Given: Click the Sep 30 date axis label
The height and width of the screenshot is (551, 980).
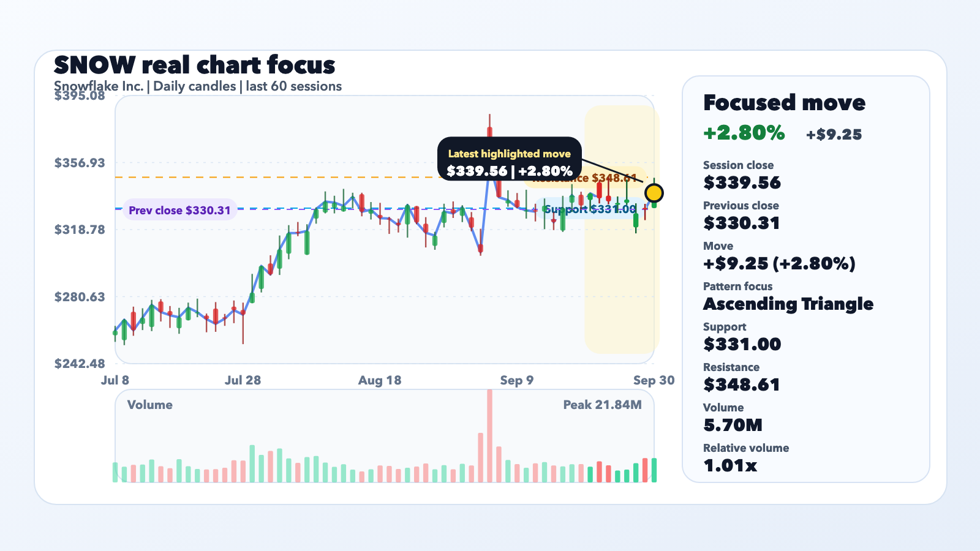Looking at the screenshot, I should coord(654,380).
